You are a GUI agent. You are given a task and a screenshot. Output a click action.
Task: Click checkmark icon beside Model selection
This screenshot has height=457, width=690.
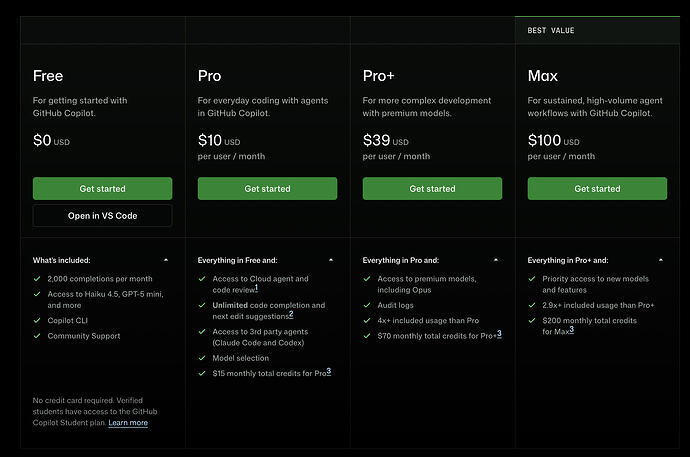click(x=202, y=358)
